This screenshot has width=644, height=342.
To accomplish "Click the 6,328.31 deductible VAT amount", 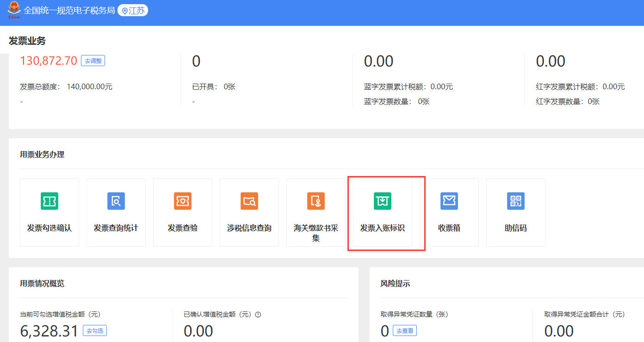I will pos(49,331).
